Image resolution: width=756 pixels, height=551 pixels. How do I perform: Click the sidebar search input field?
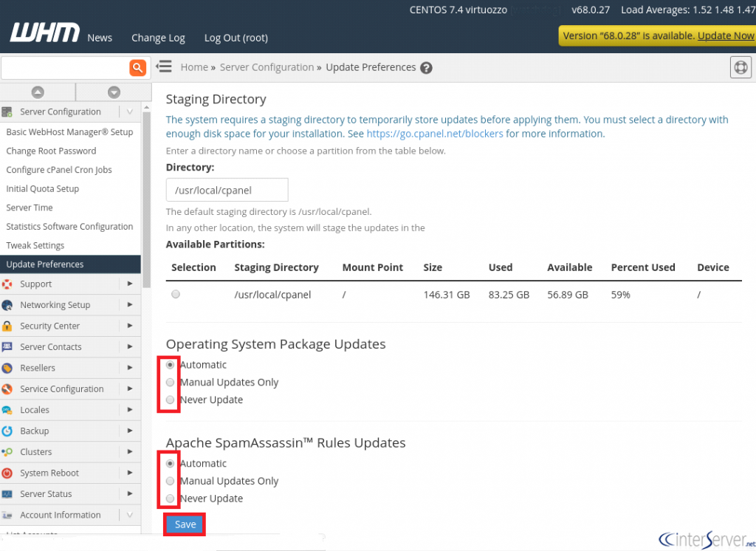65,67
